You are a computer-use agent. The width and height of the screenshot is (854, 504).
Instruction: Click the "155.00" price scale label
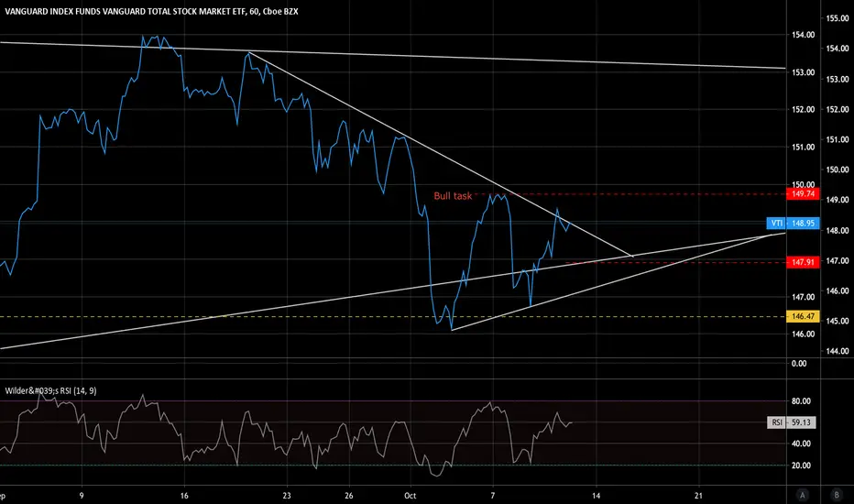click(x=838, y=18)
